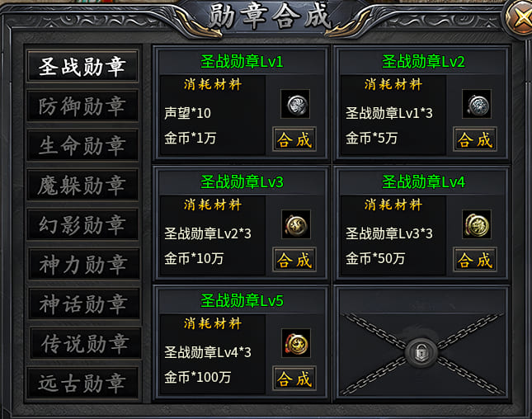Screen dimensions: 532x419
Task: Switch to the 远古勋章 tab
Action: pos(82,383)
